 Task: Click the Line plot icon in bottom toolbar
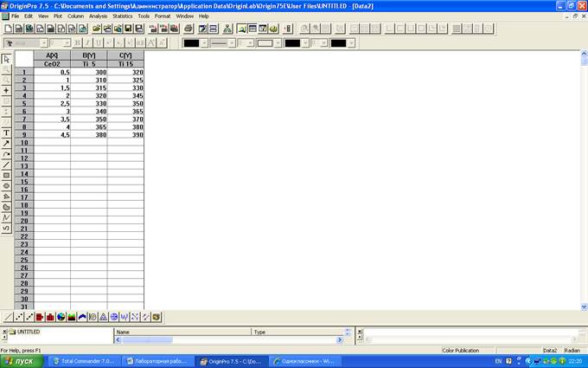pyautogui.click(x=8, y=317)
